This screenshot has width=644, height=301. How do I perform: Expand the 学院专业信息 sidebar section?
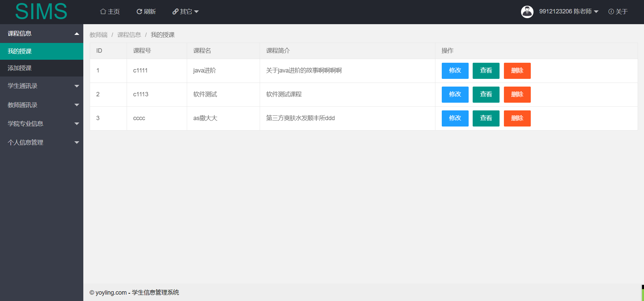coord(42,124)
